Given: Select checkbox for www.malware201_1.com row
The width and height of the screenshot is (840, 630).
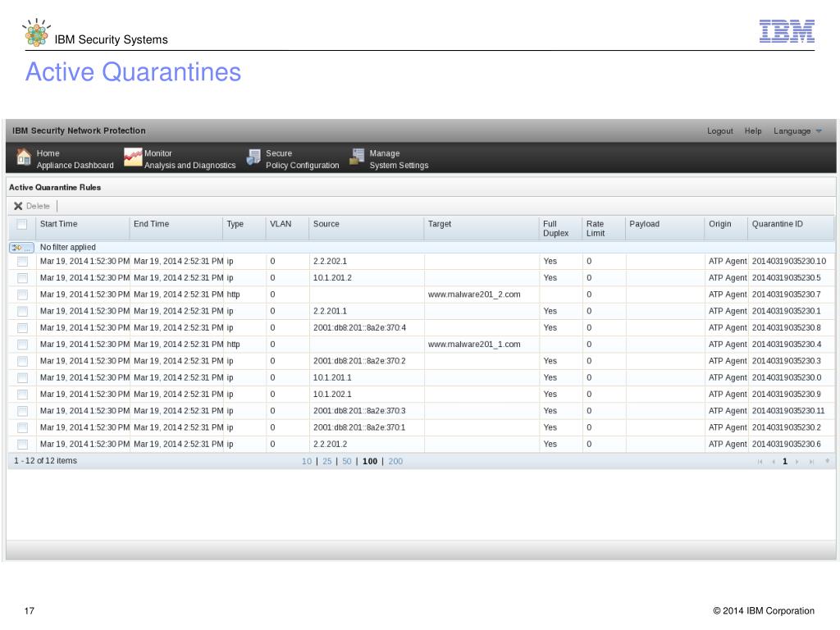Looking at the screenshot, I should pos(22,345).
